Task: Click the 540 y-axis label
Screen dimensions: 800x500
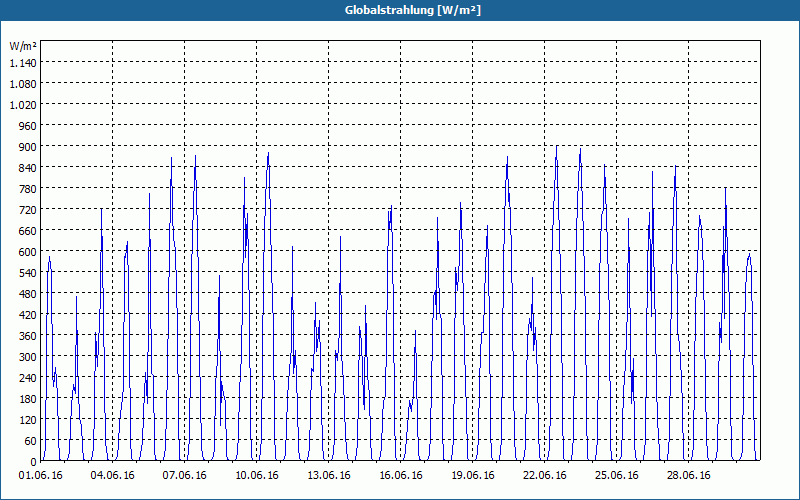Action: 29,272
